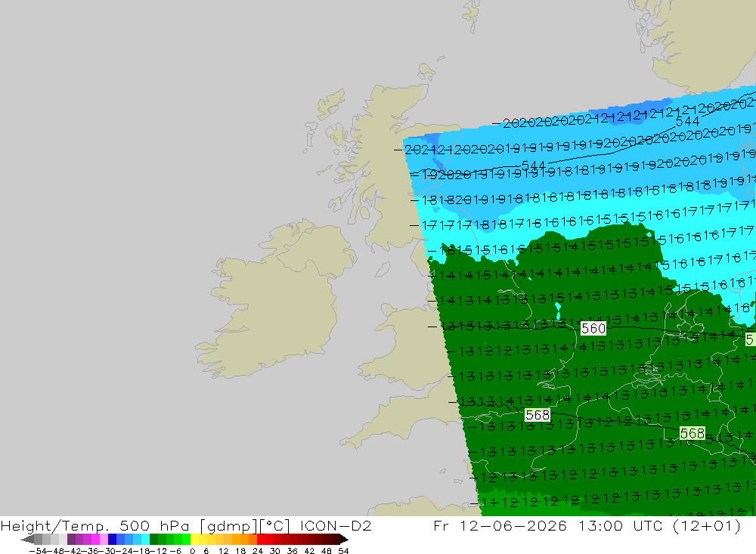Screen dimensions: 756x554
Task: Pick the darkest green legend swatch at -12
Action: point(153,540)
